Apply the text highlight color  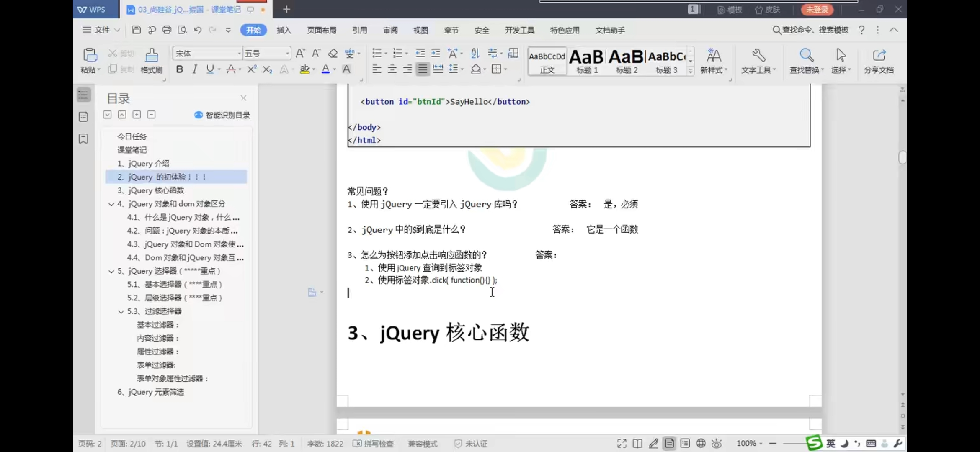tap(304, 69)
